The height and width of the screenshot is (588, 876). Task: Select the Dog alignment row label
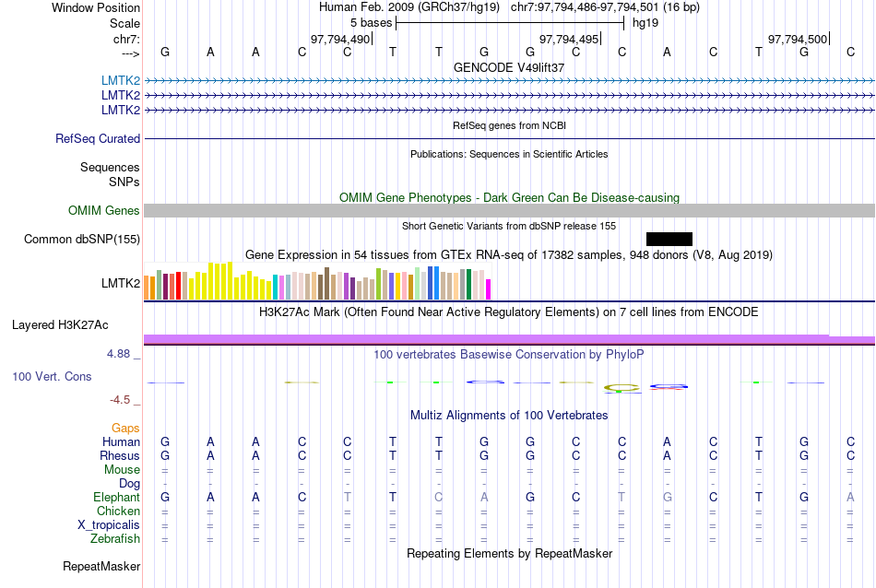[129, 484]
